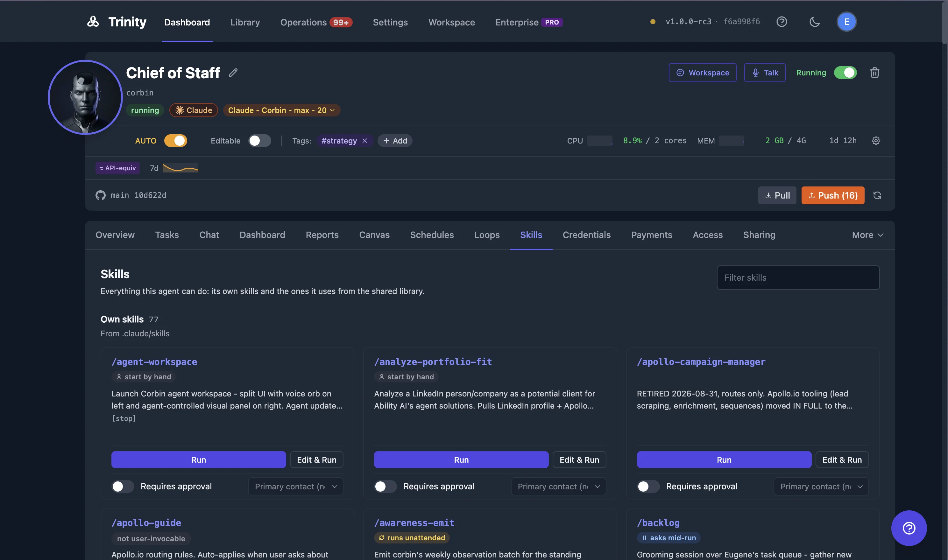Refresh git status icon next to Push
The height and width of the screenshot is (560, 948).
pos(877,195)
